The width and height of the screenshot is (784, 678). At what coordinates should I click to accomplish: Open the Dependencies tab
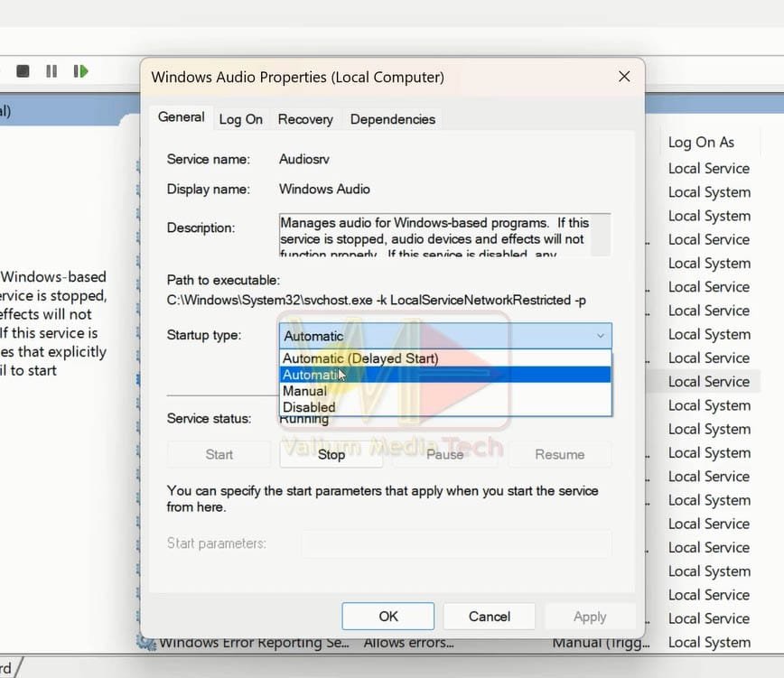pos(393,119)
